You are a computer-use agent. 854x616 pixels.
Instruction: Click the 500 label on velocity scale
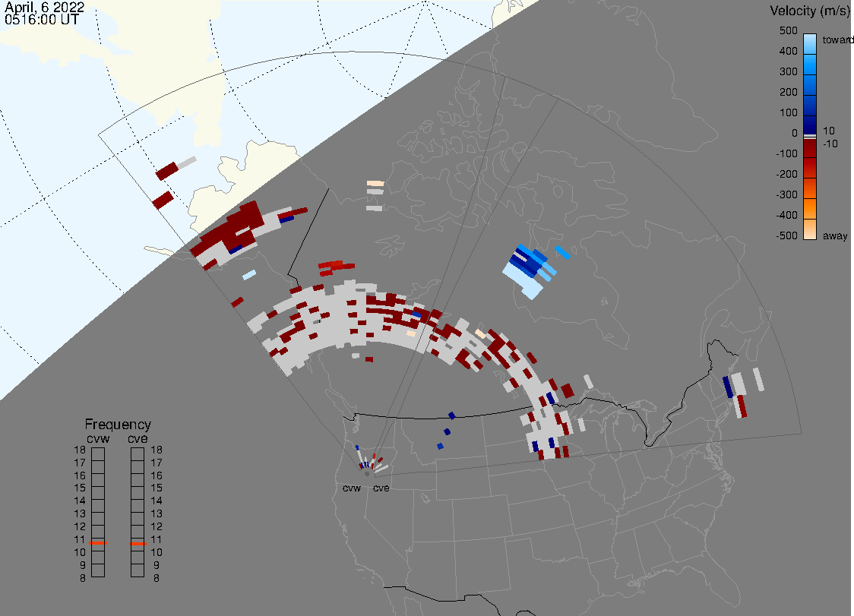[x=788, y=31]
